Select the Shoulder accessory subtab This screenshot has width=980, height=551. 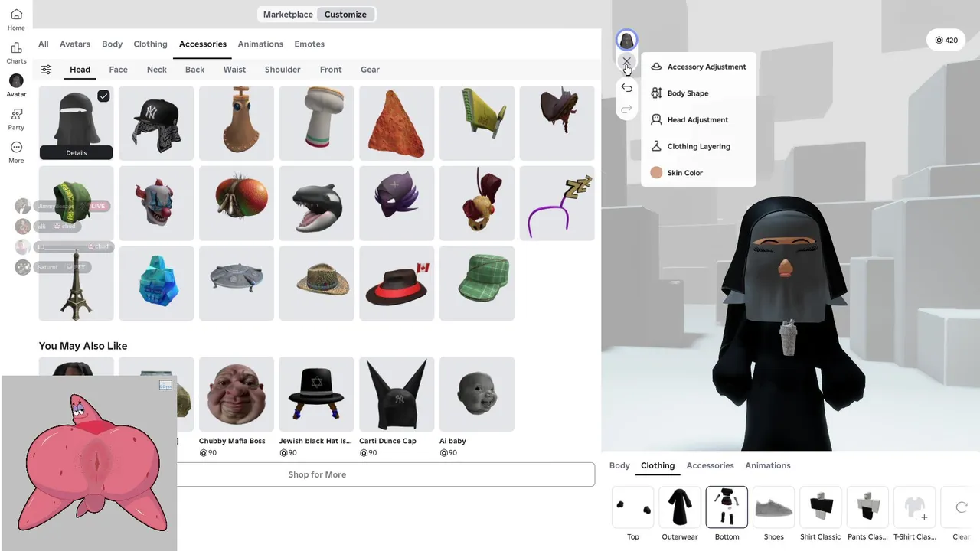(283, 70)
